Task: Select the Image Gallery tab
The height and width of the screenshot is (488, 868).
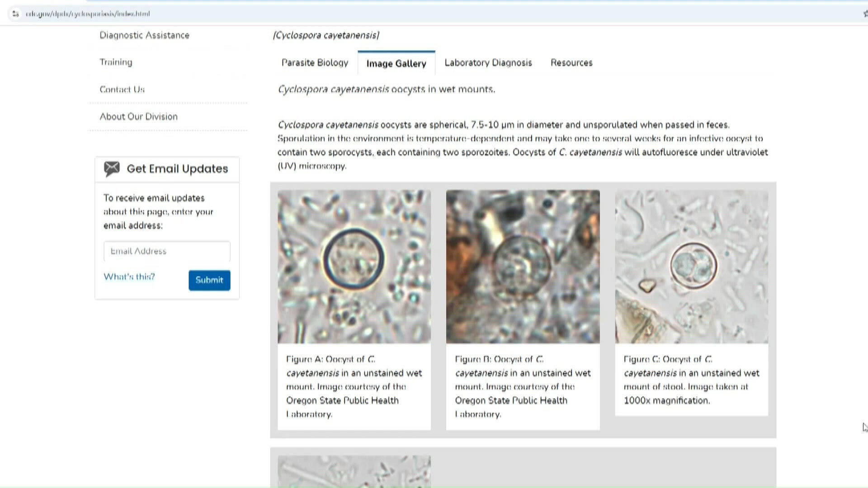Action: pos(396,63)
